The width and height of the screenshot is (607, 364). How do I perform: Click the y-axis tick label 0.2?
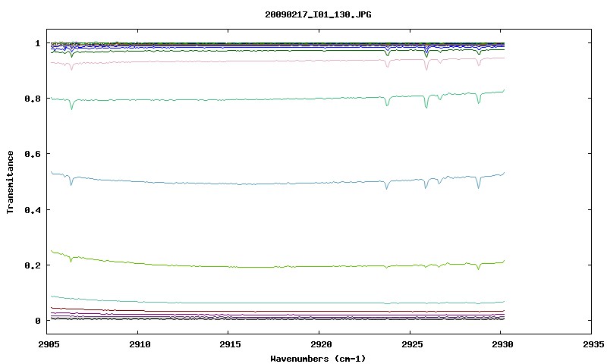pyautogui.click(x=32, y=265)
